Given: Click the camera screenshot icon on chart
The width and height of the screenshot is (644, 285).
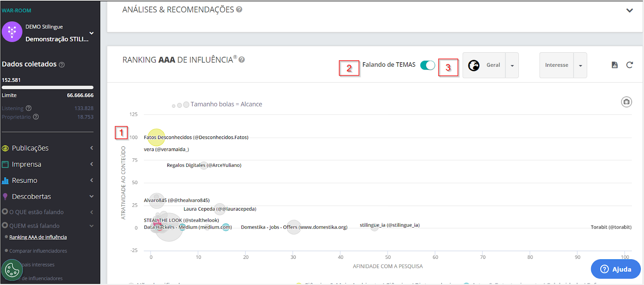Looking at the screenshot, I should 626,102.
